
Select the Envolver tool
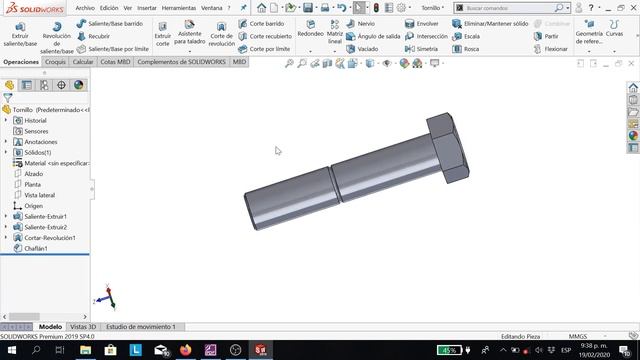pyautogui.click(x=422, y=24)
